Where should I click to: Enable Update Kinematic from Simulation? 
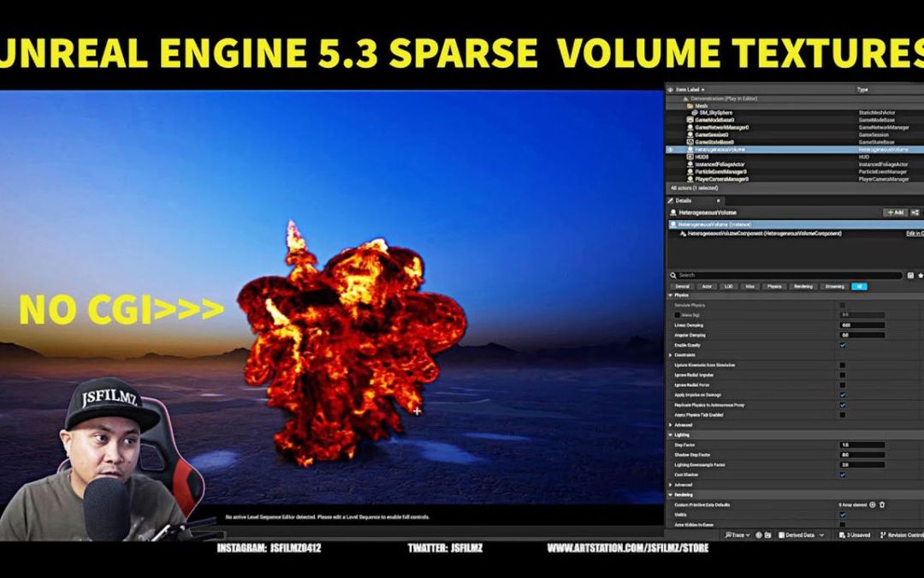pos(843,365)
